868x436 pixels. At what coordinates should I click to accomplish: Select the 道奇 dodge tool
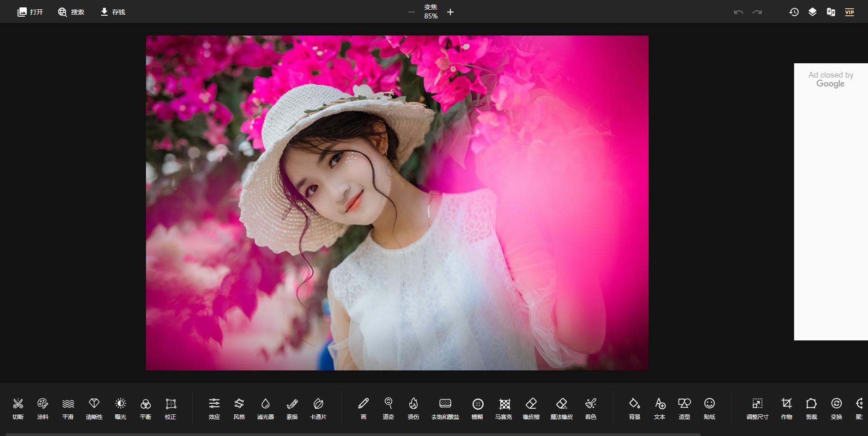(388, 408)
